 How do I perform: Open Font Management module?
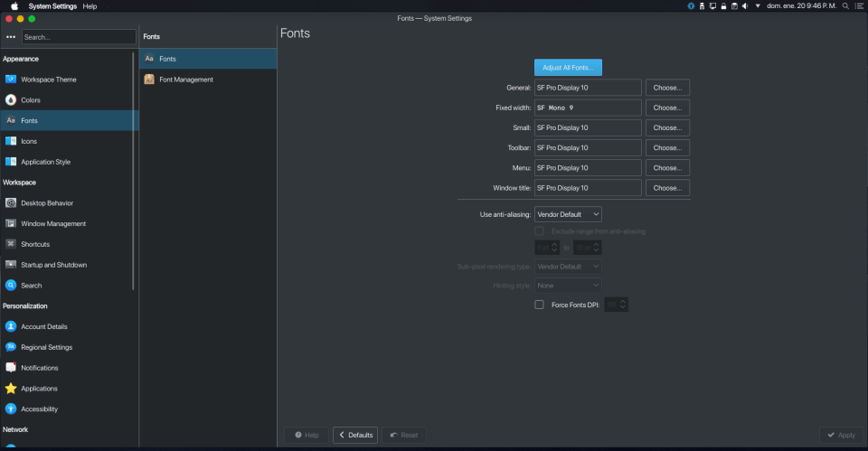coord(208,80)
